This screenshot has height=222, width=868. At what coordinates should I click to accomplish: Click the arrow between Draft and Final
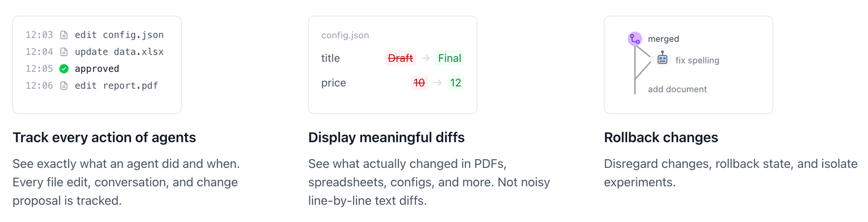coord(426,58)
